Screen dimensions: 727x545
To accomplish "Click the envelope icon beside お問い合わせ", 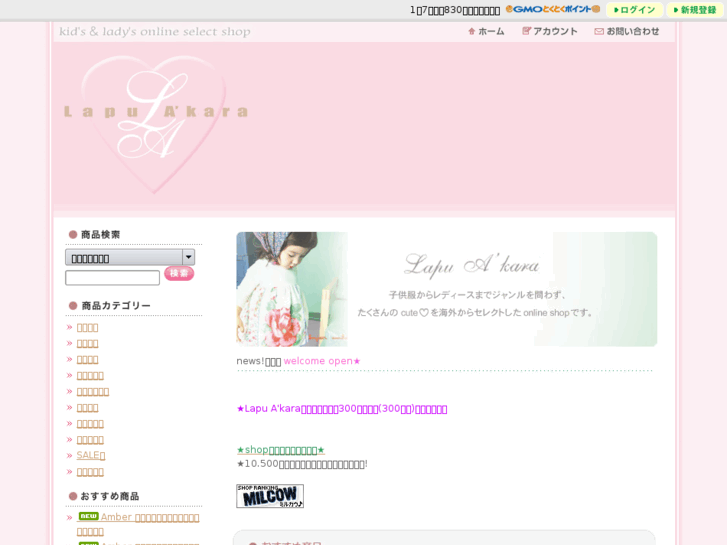I will click(x=599, y=31).
